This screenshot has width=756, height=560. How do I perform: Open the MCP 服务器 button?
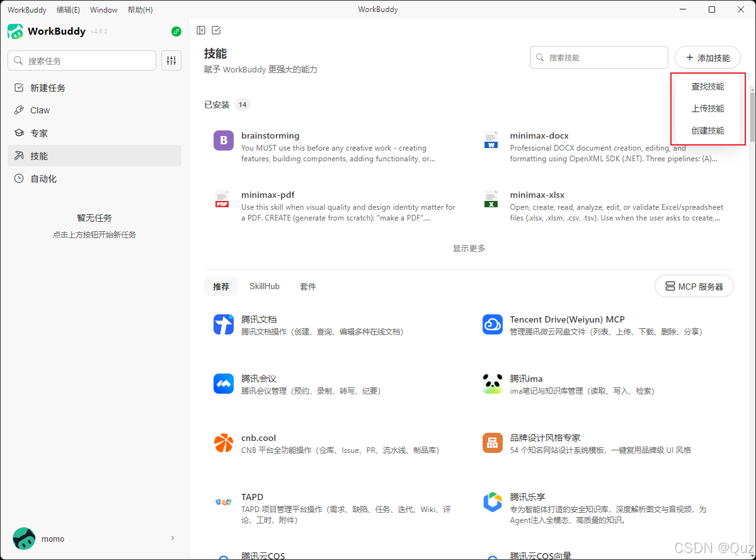click(694, 285)
